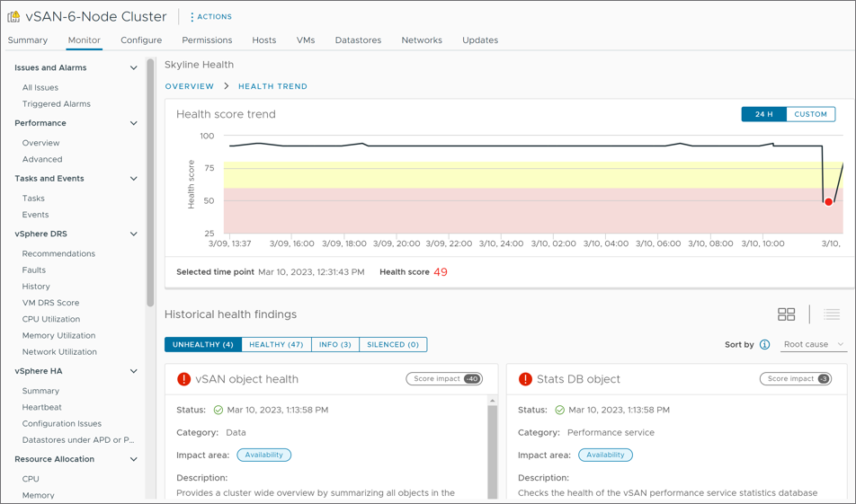Click the Sort by info icon
Viewport: 856px width, 504px height.
click(764, 344)
